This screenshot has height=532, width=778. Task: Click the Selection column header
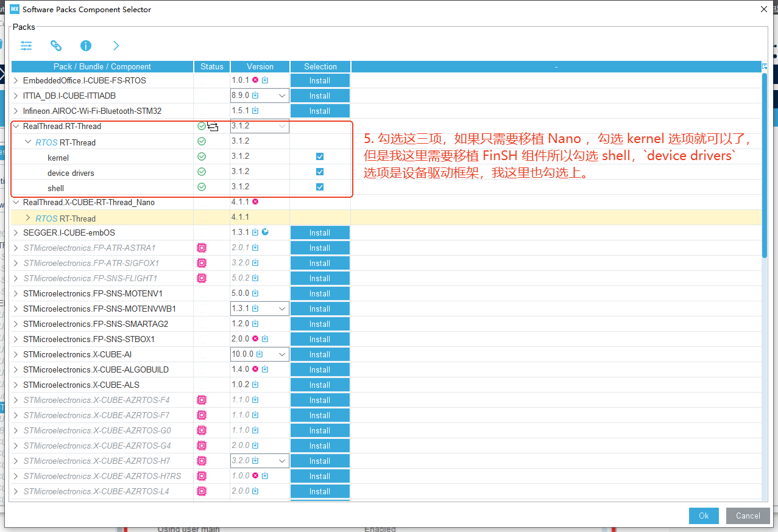pyautogui.click(x=320, y=66)
